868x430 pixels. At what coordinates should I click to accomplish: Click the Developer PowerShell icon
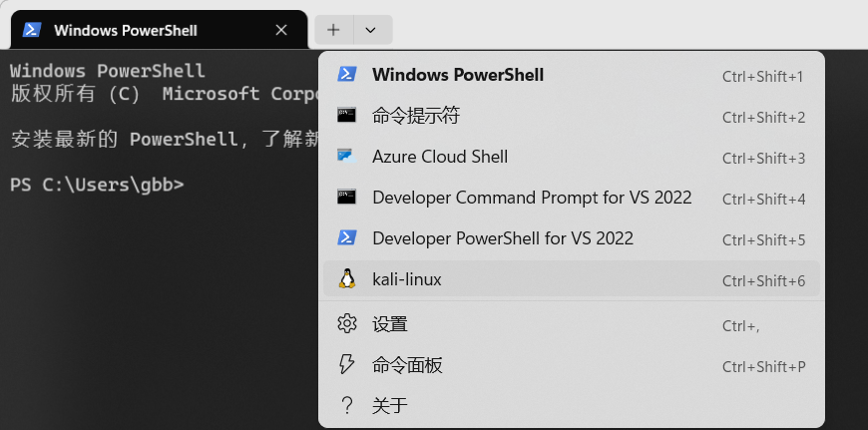347,238
